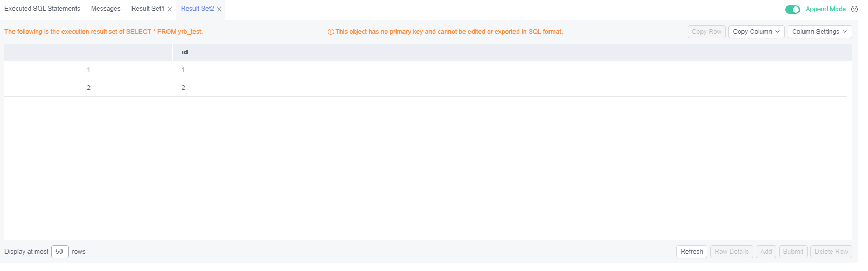Switch to Executed SQL Statements tab
Screen dimensions: 868x271
tap(42, 9)
